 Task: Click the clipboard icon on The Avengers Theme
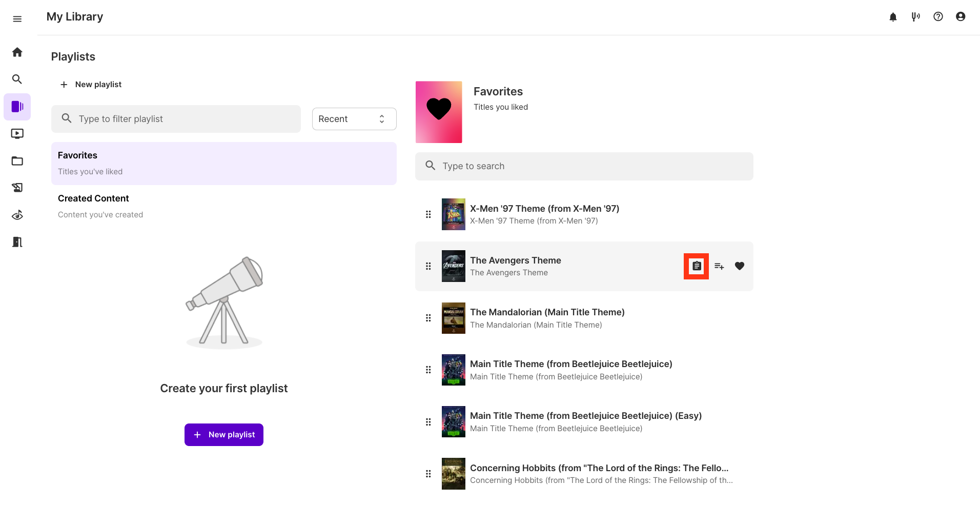696,266
